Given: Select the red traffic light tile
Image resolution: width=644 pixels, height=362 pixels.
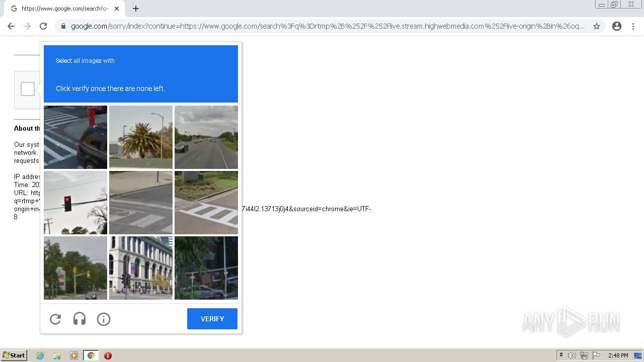Looking at the screenshot, I should pos(75,203).
